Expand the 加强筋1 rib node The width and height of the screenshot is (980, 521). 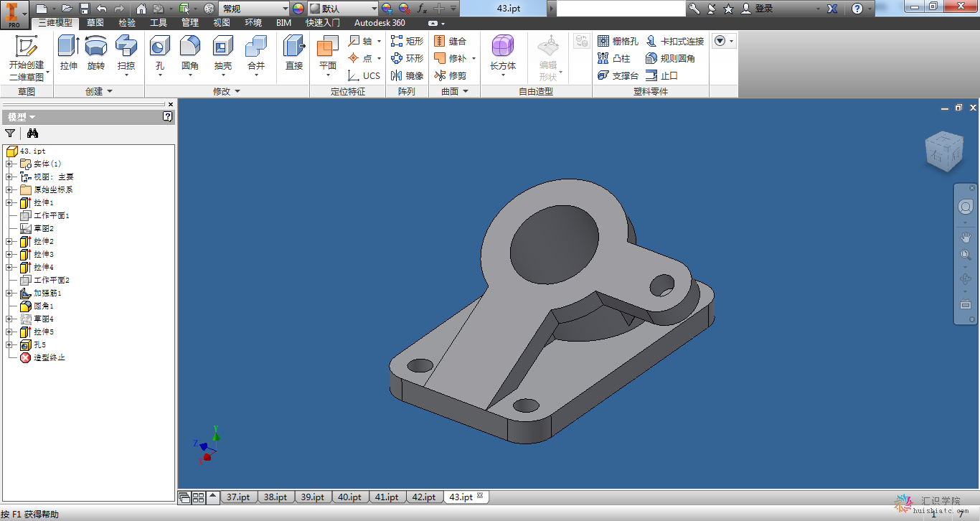coord(9,293)
